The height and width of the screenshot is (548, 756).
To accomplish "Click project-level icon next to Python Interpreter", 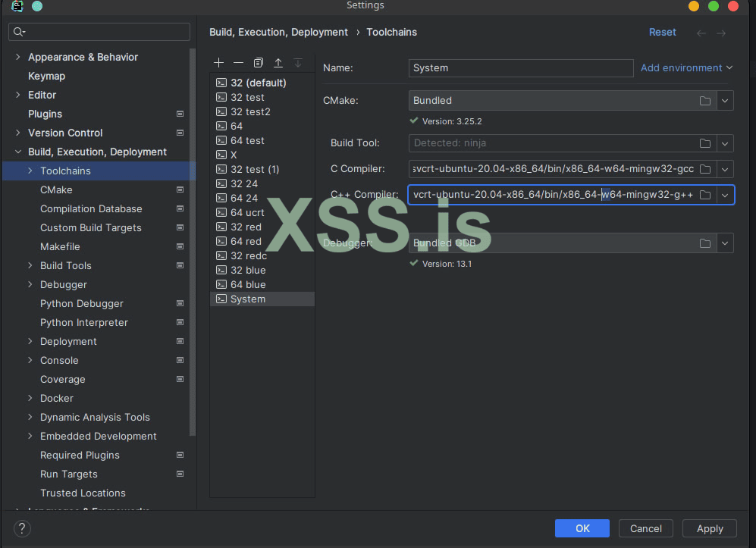I will tap(180, 322).
